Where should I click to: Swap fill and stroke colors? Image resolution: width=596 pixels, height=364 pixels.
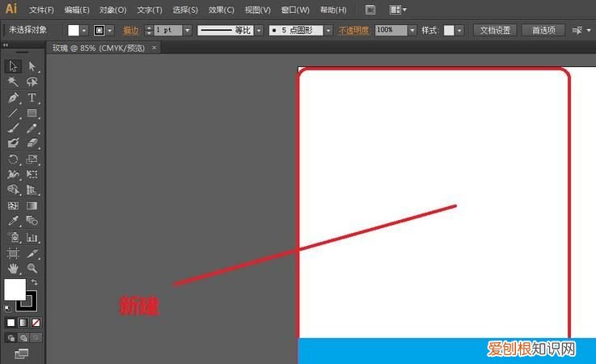coord(34,281)
